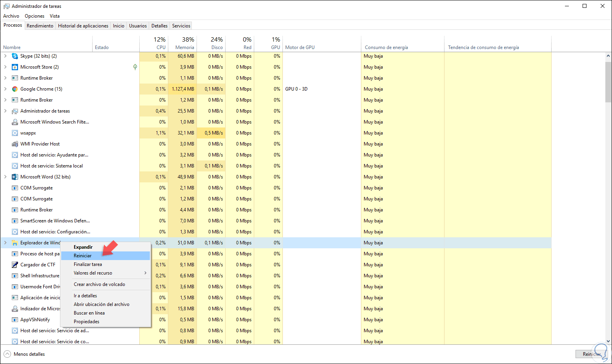Click the Microsoft Windows Search Filter icon
This screenshot has height=364, width=612.
[x=15, y=122]
